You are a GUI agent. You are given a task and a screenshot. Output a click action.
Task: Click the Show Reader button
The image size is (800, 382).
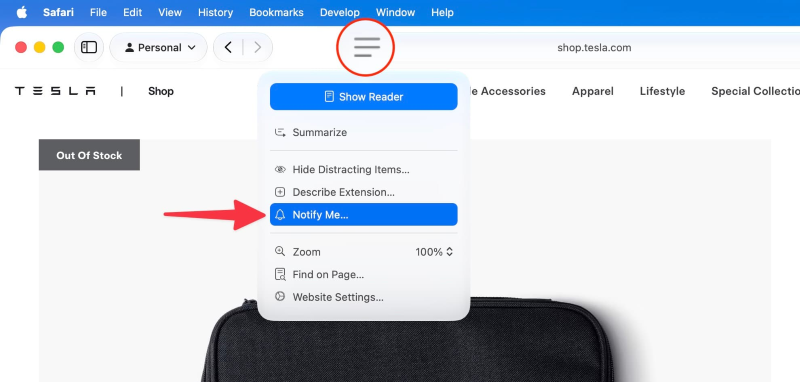click(364, 96)
